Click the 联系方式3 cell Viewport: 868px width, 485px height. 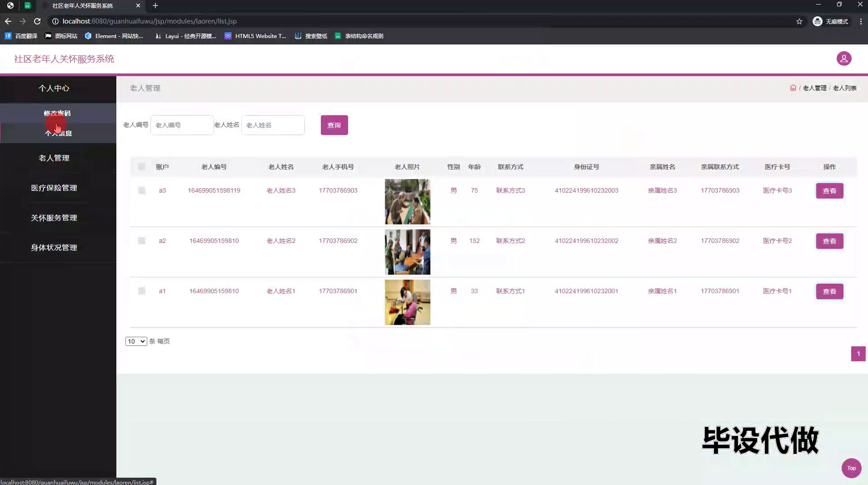[x=510, y=190]
